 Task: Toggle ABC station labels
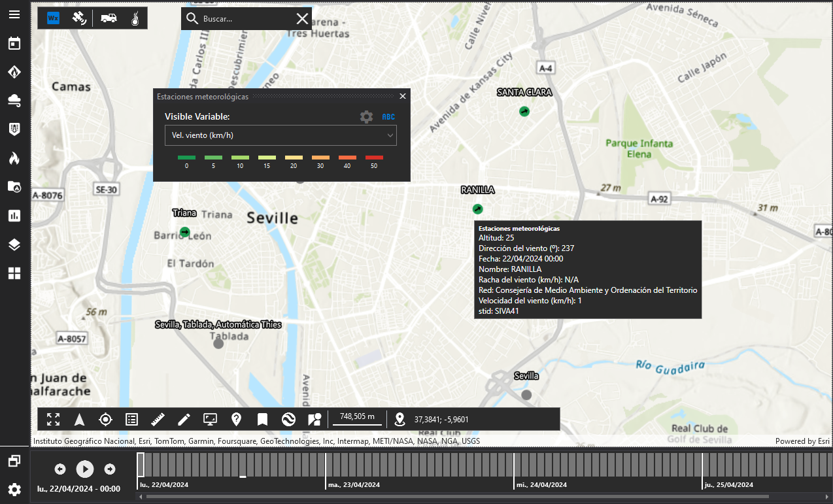point(388,117)
